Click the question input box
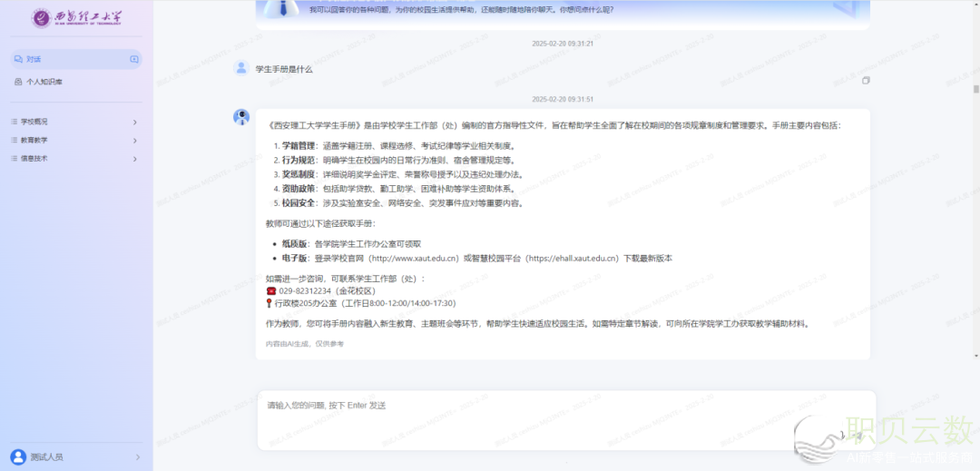This screenshot has width=980, height=471. 544,417
